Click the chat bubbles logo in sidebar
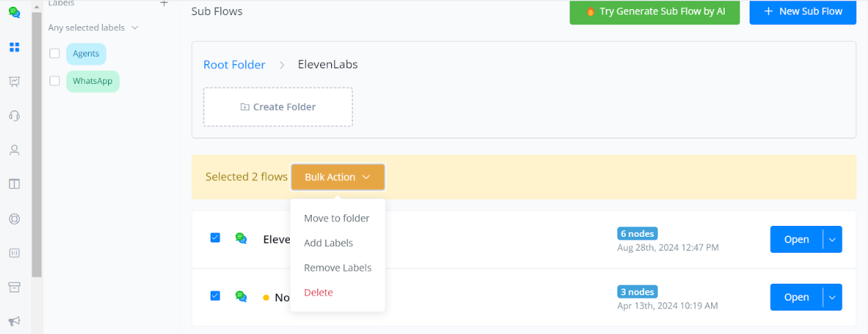 point(14,12)
